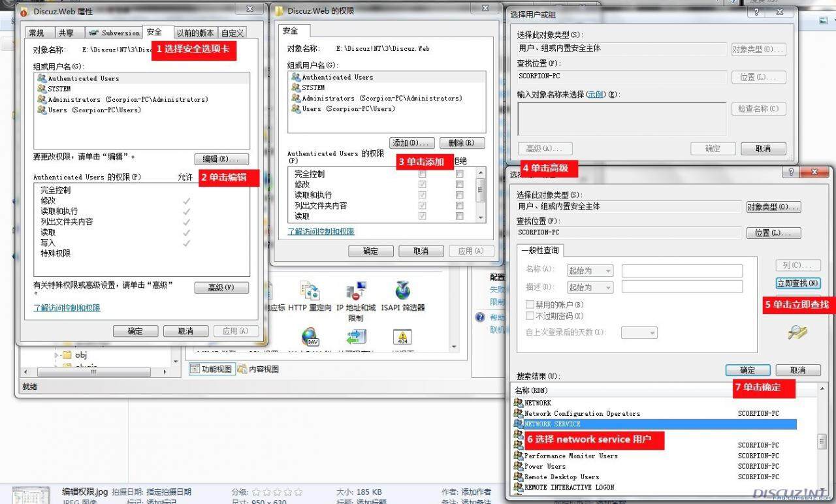836x504 pixels.
Task: Open the 描述 起始为 dropdown
Action: click(x=590, y=287)
